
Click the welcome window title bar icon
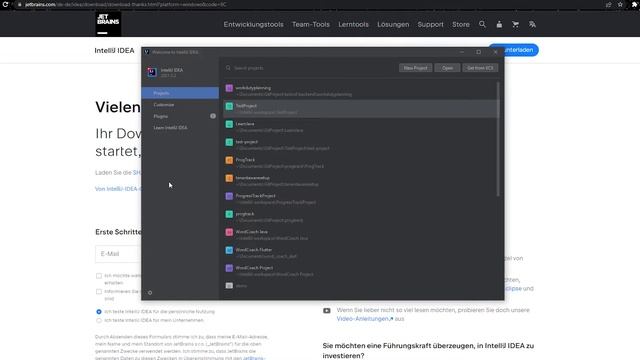click(x=147, y=52)
